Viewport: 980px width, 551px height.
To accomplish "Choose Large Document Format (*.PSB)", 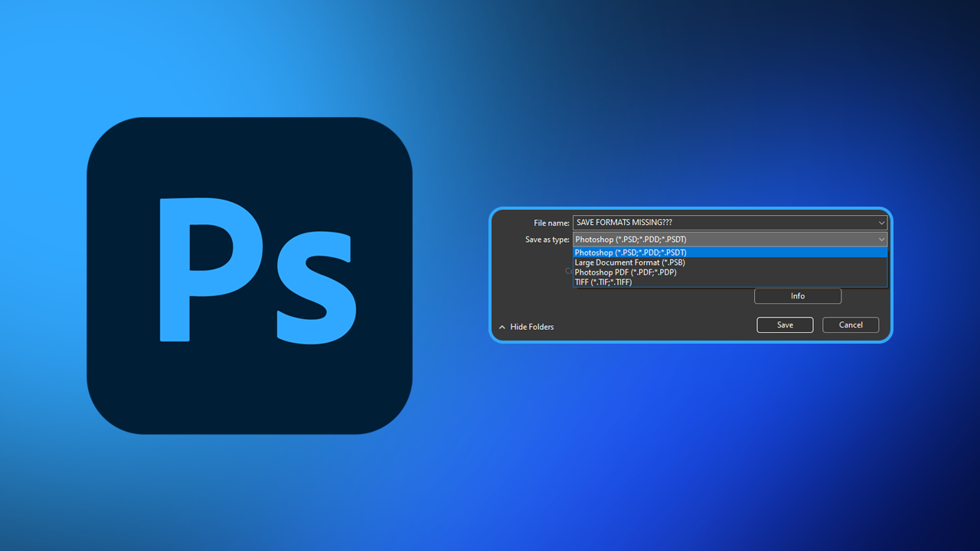I will point(730,262).
